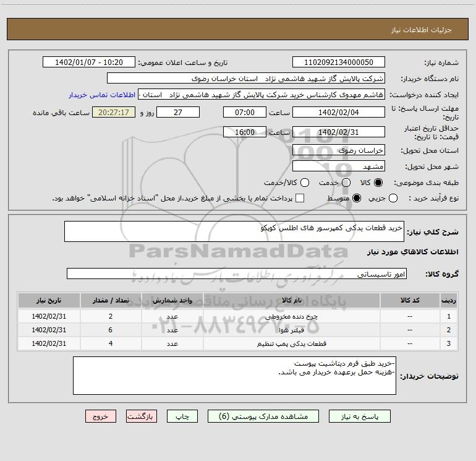Select the چرخ دنده مخروطی row item
Viewport: 476px width, 461px height.
(x=291, y=316)
